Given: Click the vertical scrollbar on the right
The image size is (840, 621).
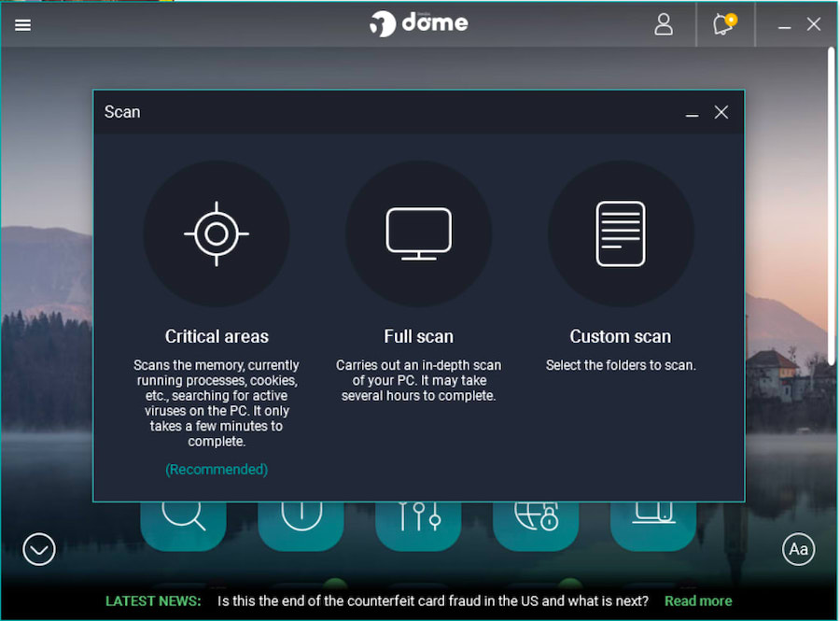Looking at the screenshot, I should [x=832, y=206].
